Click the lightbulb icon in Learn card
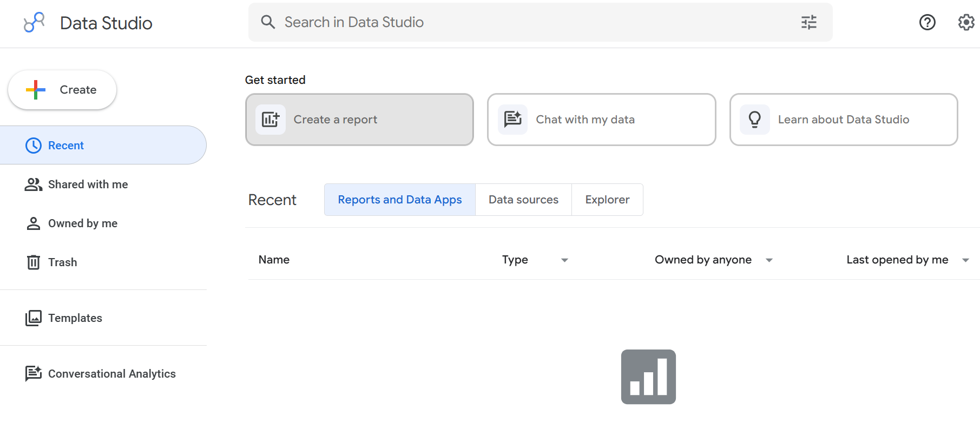The width and height of the screenshot is (980, 422). coord(755,120)
